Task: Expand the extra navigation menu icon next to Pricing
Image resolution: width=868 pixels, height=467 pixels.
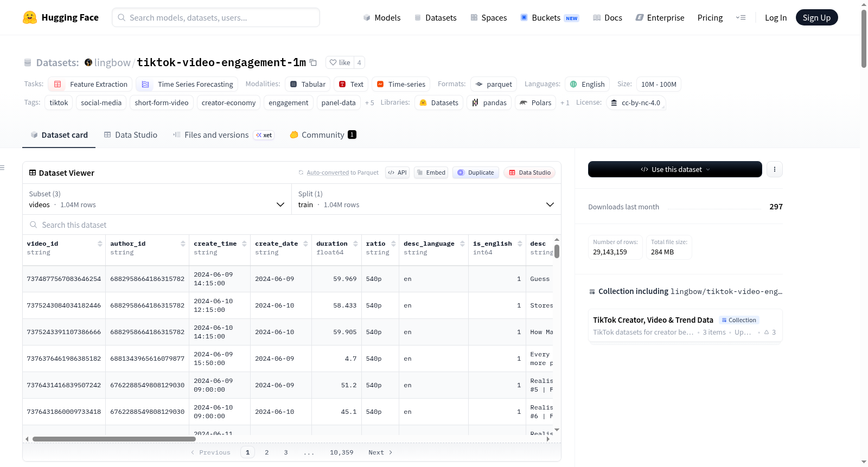Action: pos(741,17)
